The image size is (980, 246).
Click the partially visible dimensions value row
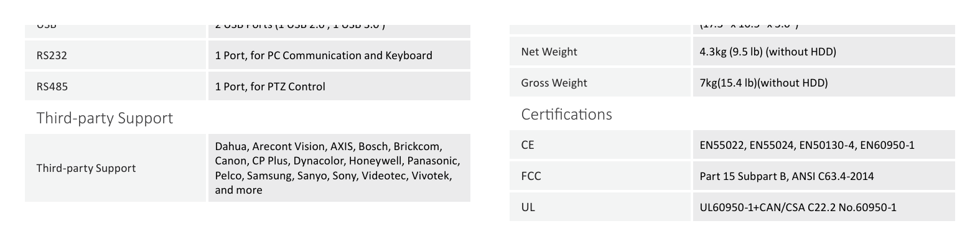(x=824, y=29)
